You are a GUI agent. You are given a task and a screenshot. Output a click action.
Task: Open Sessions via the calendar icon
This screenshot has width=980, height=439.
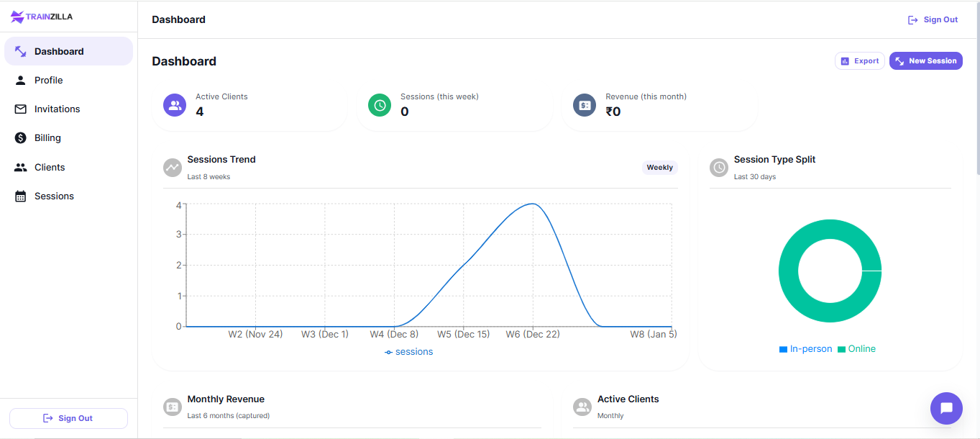21,196
